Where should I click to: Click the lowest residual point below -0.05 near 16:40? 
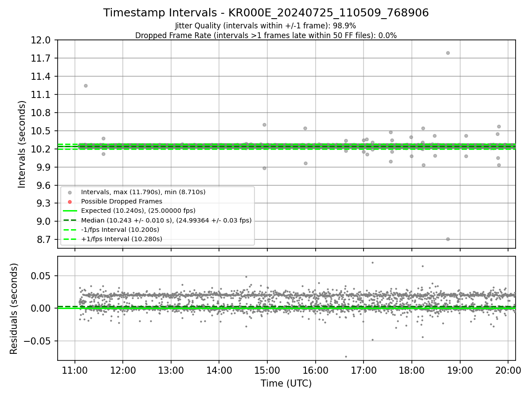tap(346, 356)
